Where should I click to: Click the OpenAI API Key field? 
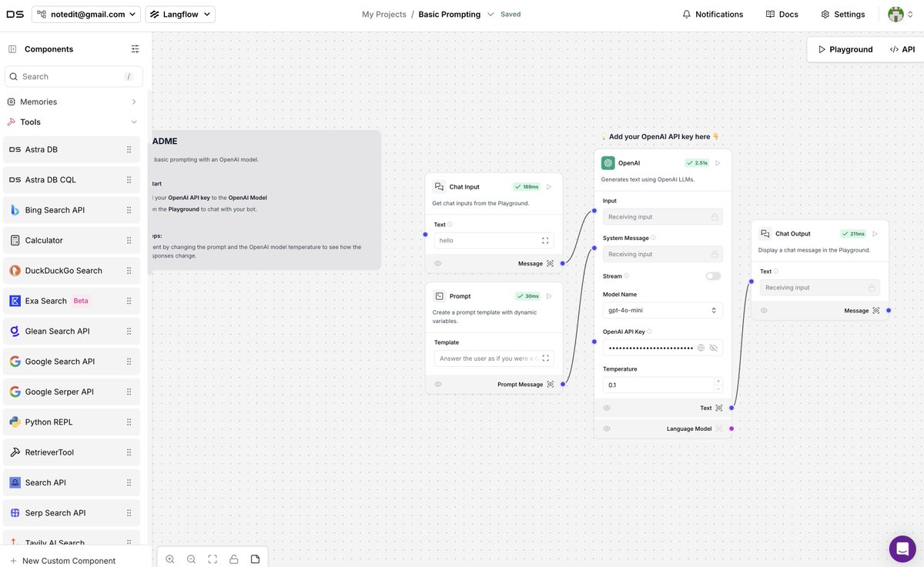click(x=662, y=348)
